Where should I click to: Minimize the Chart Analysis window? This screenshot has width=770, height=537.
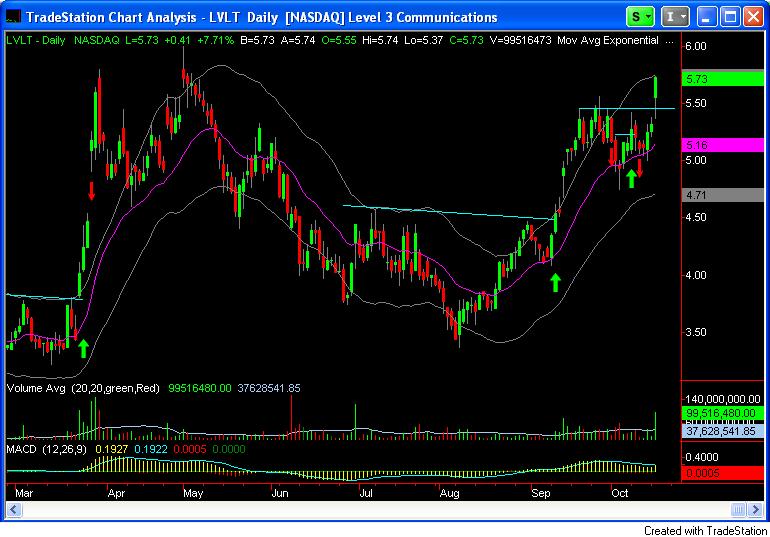[706, 17]
